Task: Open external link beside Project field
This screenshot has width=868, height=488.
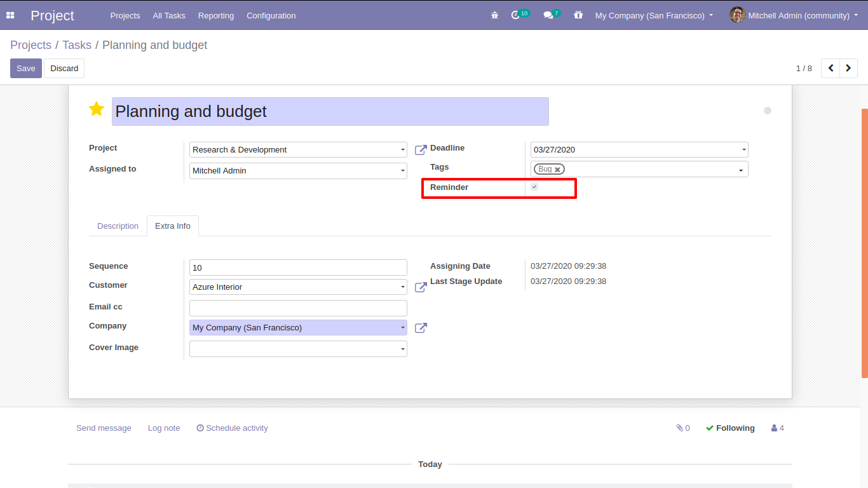Action: [421, 150]
